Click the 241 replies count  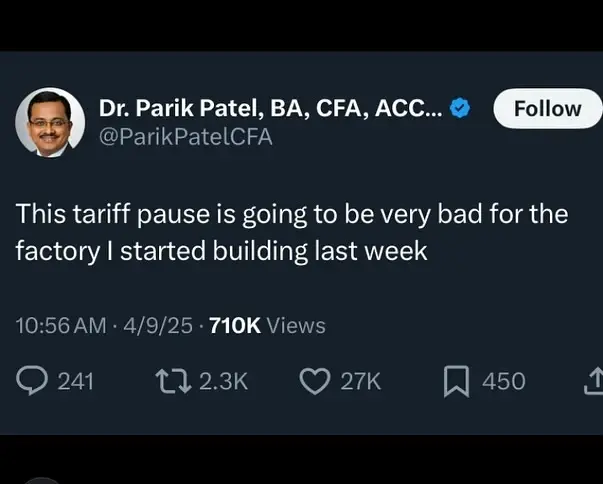[75, 382]
